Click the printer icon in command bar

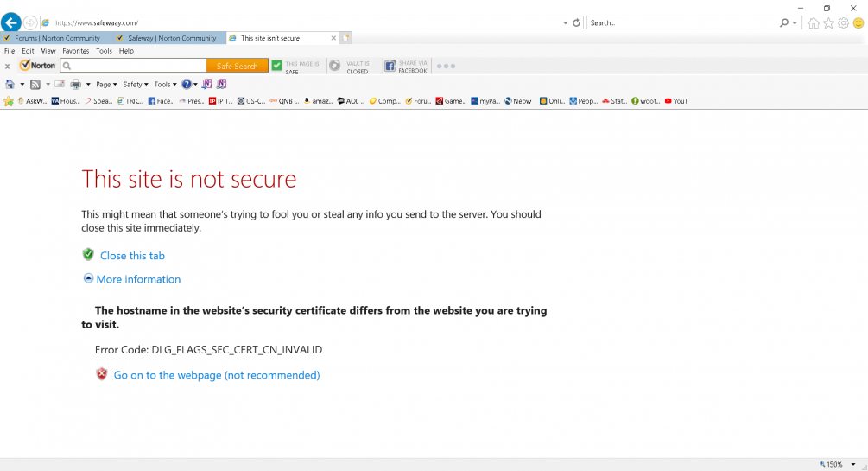[75, 85]
